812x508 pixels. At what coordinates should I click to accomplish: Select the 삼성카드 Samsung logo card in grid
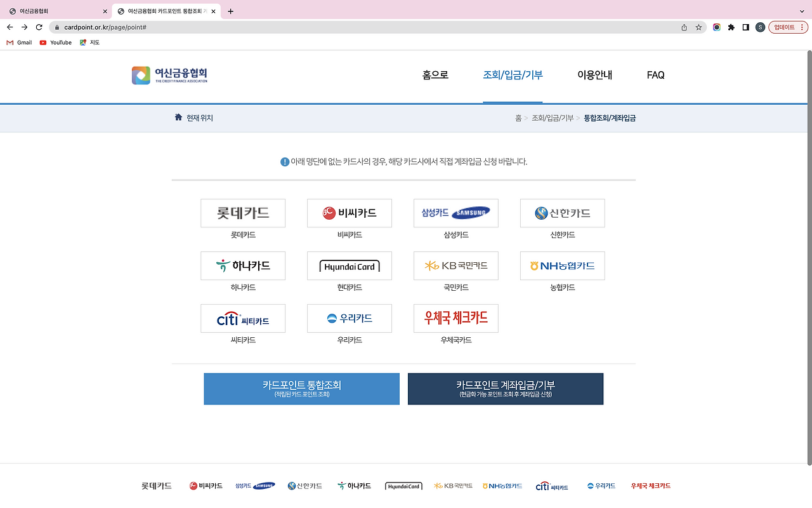456,213
